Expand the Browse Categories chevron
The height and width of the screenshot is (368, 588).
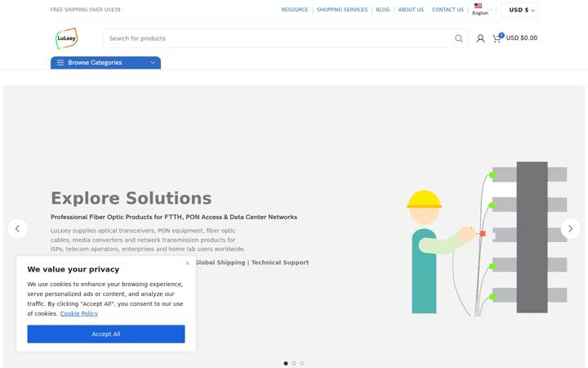(153, 63)
